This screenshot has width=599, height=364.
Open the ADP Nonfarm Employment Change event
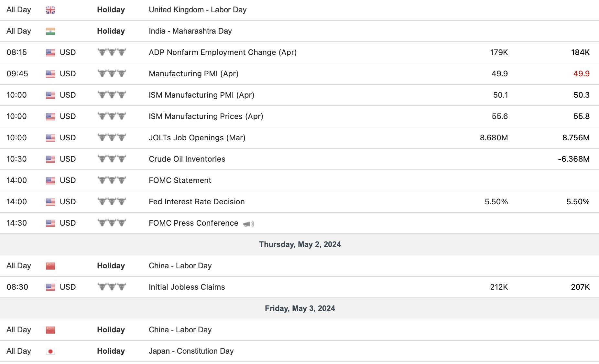click(x=223, y=52)
